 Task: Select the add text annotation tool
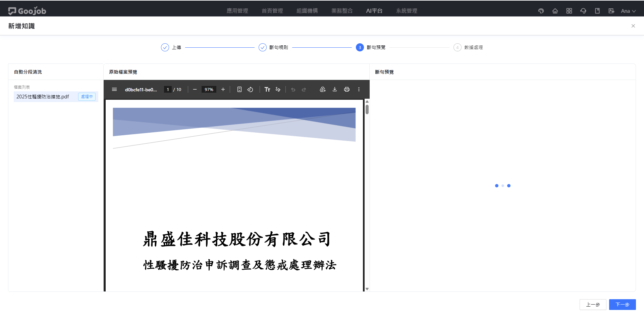click(267, 89)
